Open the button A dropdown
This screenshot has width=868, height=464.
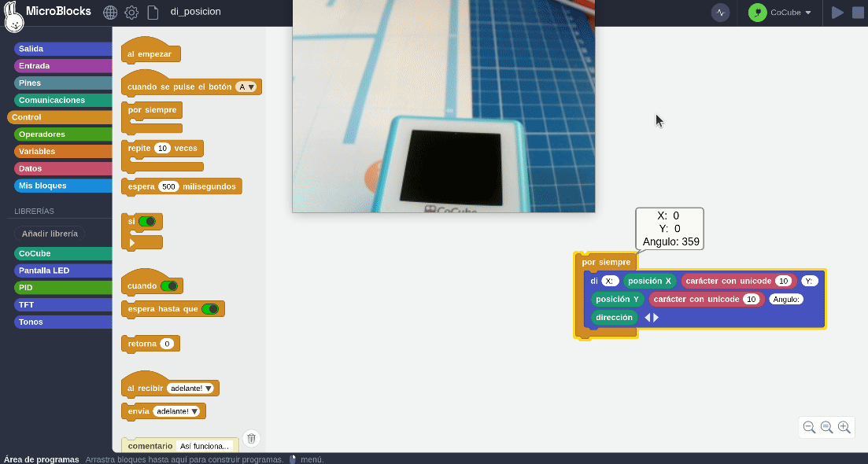click(246, 87)
